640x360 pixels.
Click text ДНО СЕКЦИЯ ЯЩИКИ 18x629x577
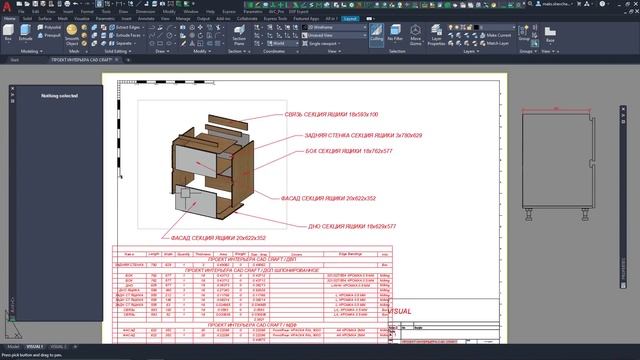(x=352, y=226)
